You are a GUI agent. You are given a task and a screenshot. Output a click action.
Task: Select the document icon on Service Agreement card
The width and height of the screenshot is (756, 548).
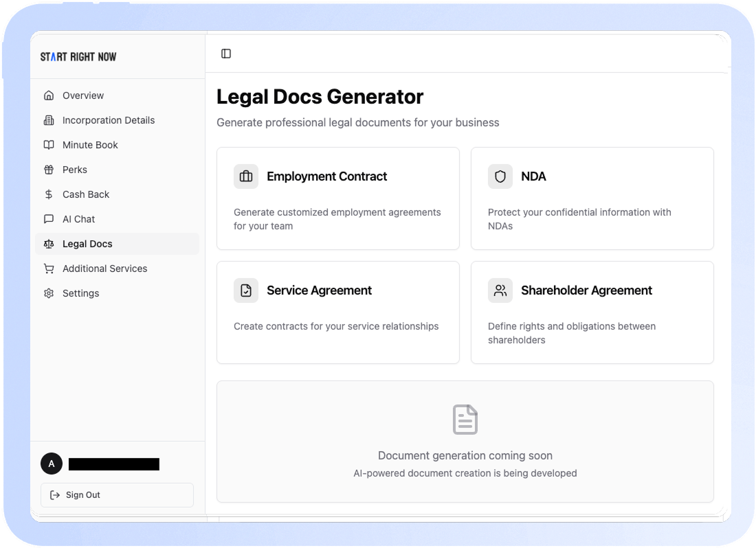(246, 290)
